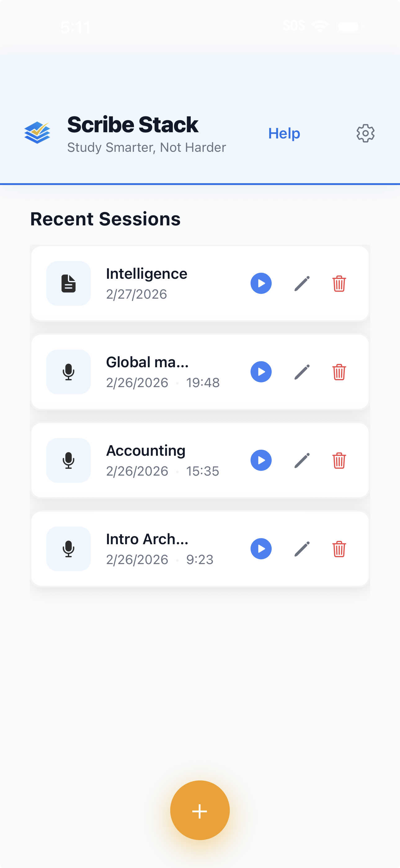
Task: Play the Intro Arch... session
Action: (x=261, y=549)
